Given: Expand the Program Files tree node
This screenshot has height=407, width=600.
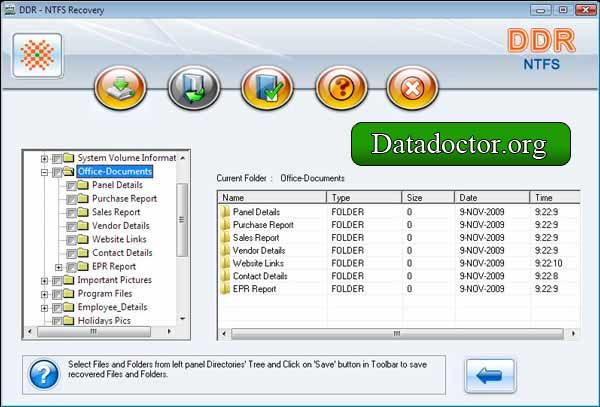Looking at the screenshot, I should pos(44,295).
